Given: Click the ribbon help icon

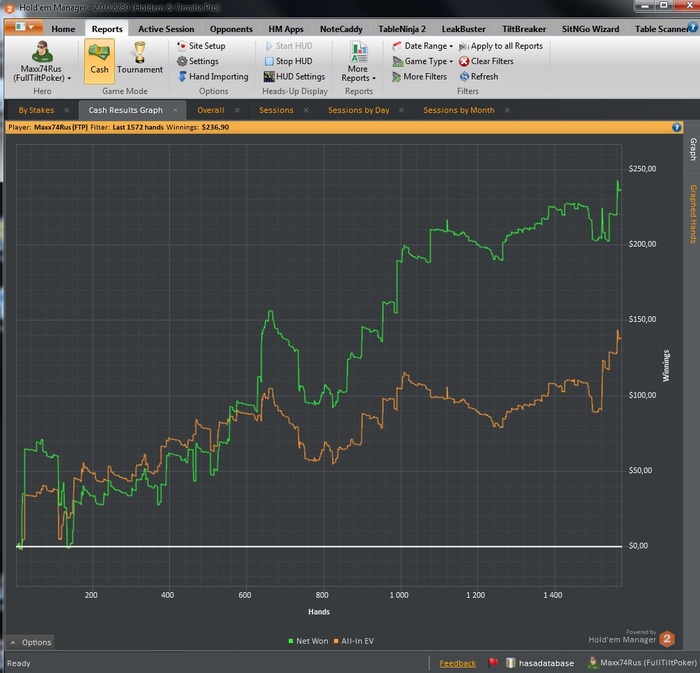Looking at the screenshot, I should coord(693,28).
